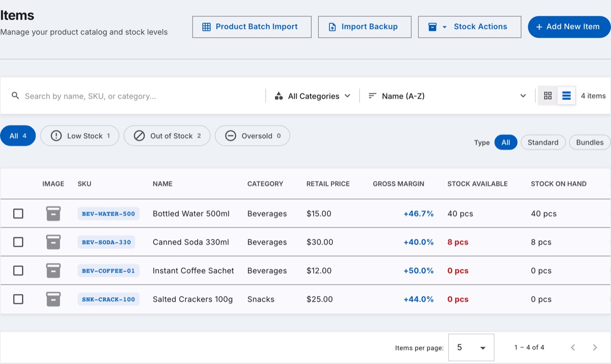This screenshot has width=611, height=364.
Task: Click the BEV-COFFEE-01 SKU tag
Action: [108, 271]
